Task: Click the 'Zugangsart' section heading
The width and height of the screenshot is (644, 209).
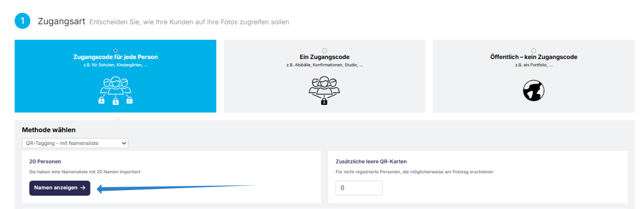Action: [x=61, y=22]
